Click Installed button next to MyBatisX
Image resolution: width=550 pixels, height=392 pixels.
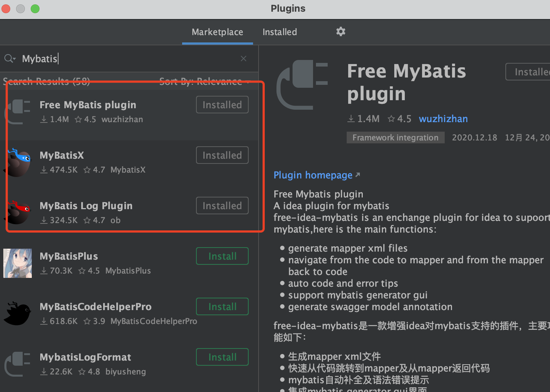(x=222, y=155)
